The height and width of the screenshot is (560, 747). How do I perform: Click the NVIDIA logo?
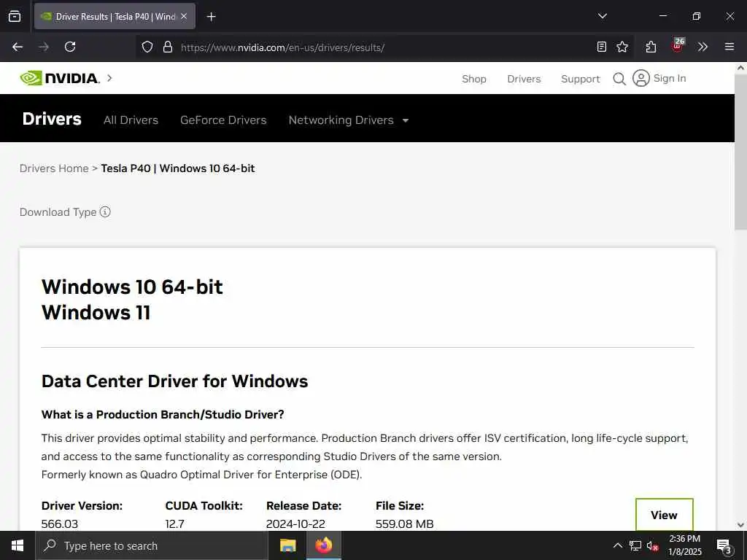(60, 78)
